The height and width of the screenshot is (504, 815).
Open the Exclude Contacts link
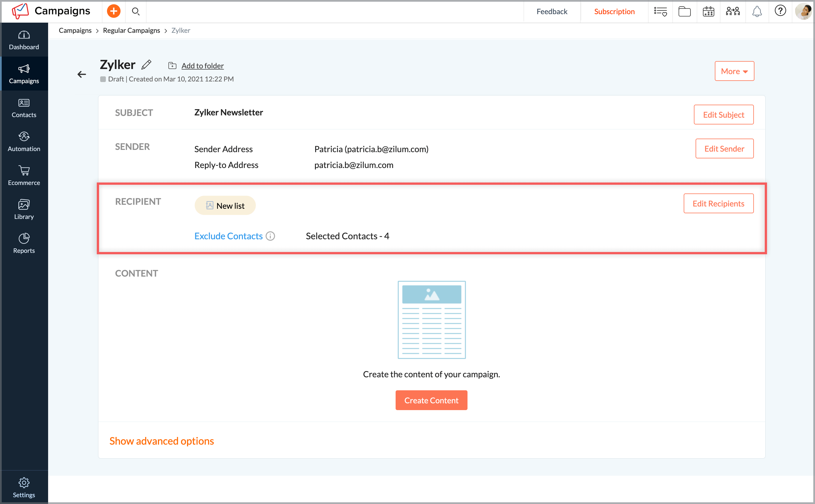228,236
